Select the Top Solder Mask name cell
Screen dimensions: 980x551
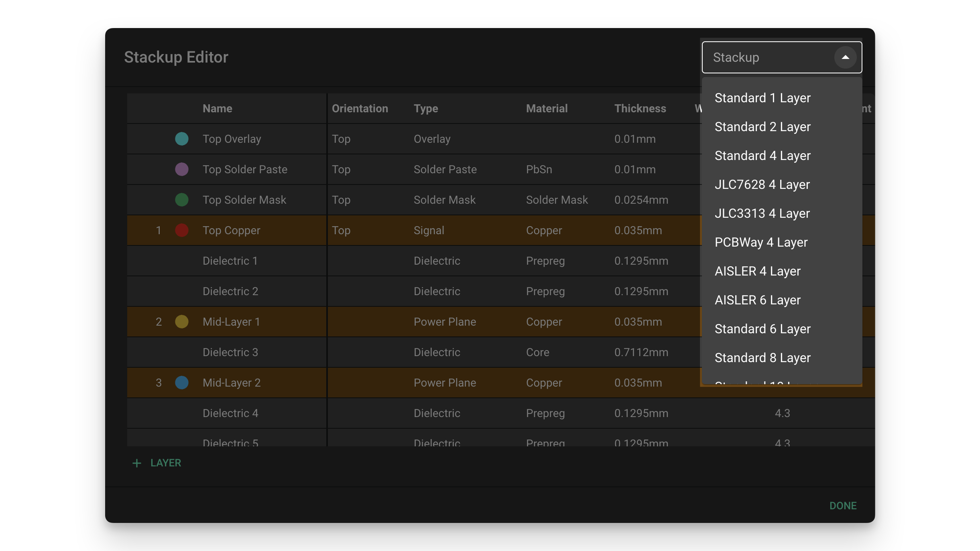tap(244, 200)
